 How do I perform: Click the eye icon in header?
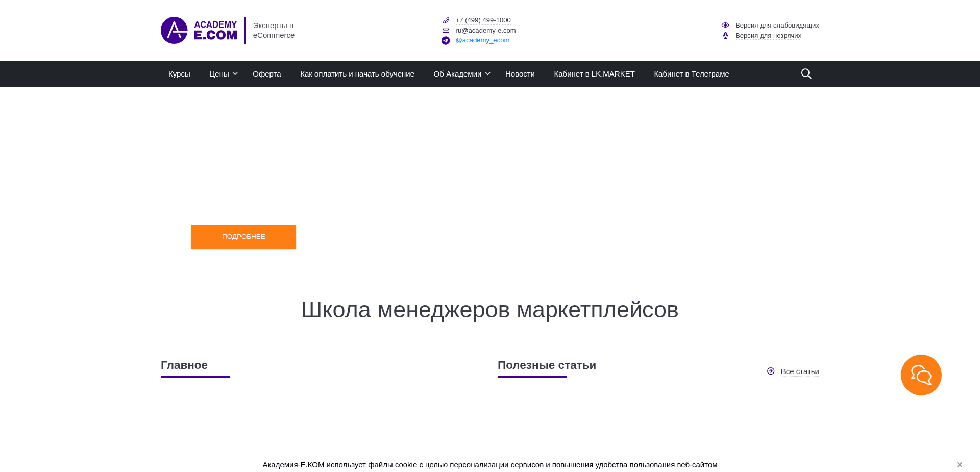click(725, 25)
